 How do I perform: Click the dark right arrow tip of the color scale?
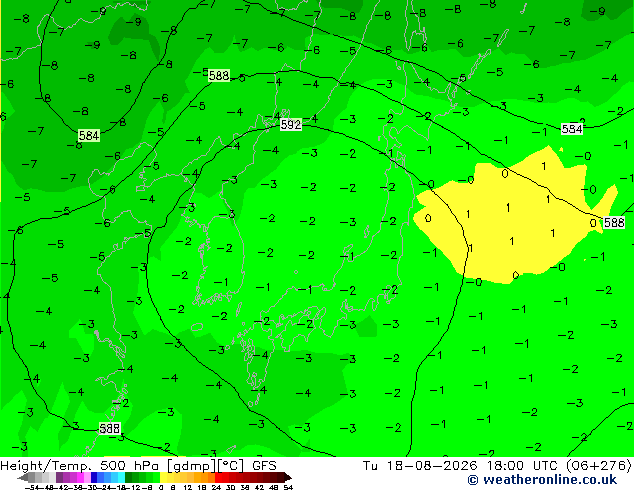pos(288,478)
